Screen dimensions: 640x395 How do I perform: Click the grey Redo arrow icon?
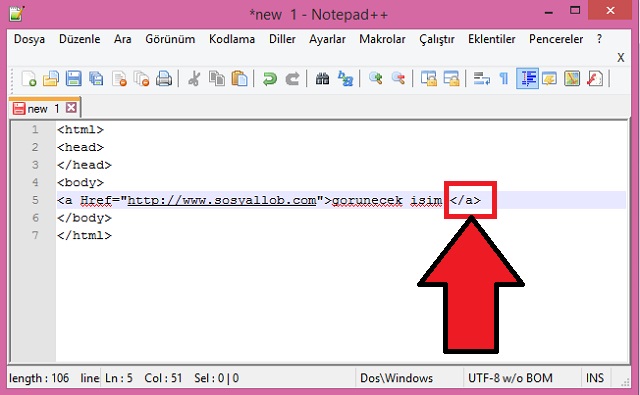tap(292, 78)
